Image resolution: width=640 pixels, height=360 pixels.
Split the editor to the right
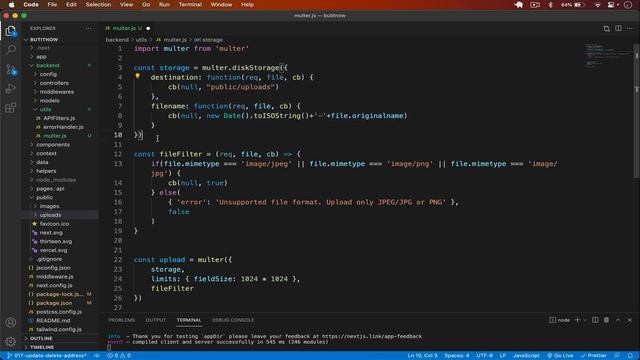(618, 28)
